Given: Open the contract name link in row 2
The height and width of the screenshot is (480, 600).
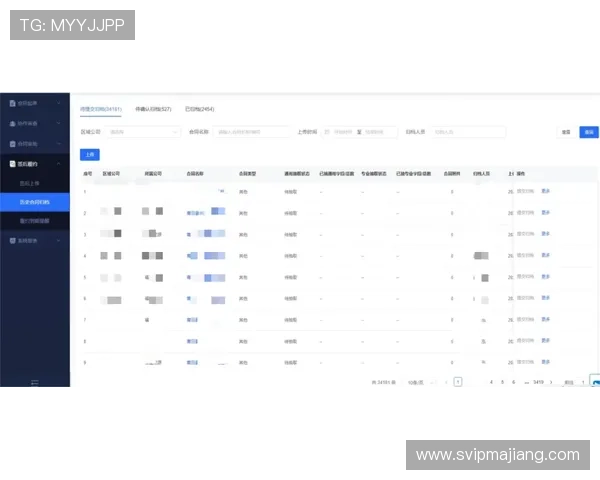Looking at the screenshot, I should (x=206, y=212).
